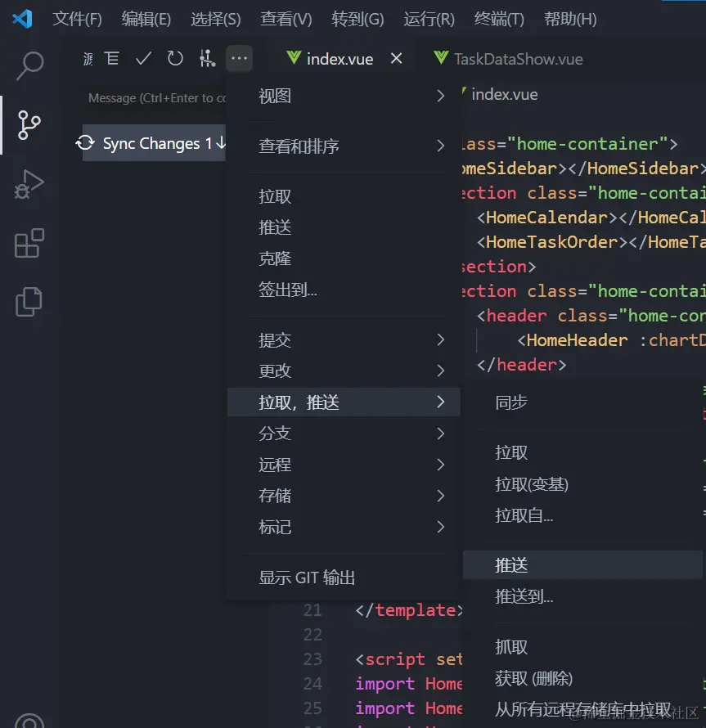The width and height of the screenshot is (706, 728).
Task: Open the Extensions view icon
Action: (x=29, y=243)
